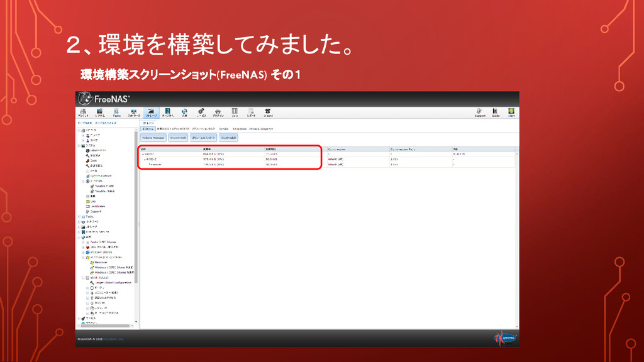Open iXsystems, Inc. link in footer
Screen dimensions: 644x362
click(x=113, y=339)
